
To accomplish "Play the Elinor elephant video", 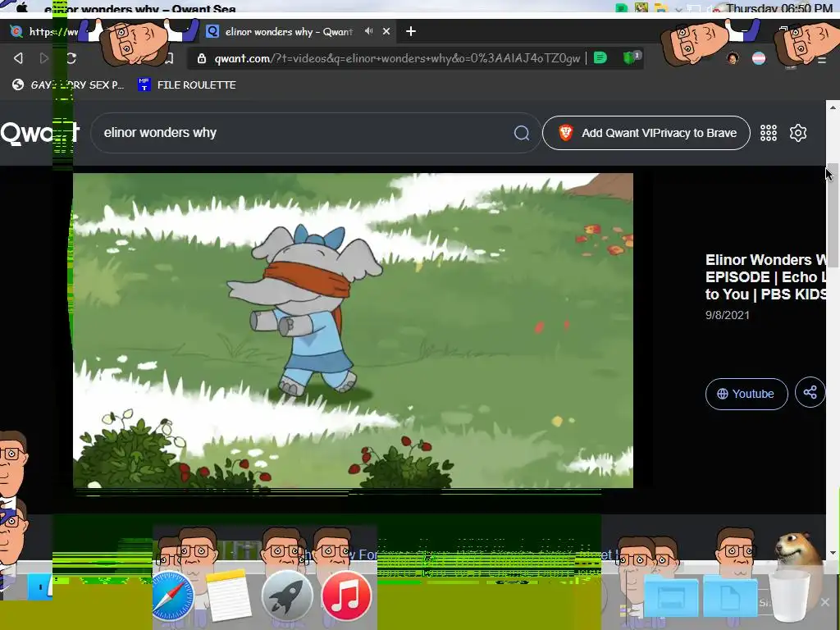I will 353,331.
